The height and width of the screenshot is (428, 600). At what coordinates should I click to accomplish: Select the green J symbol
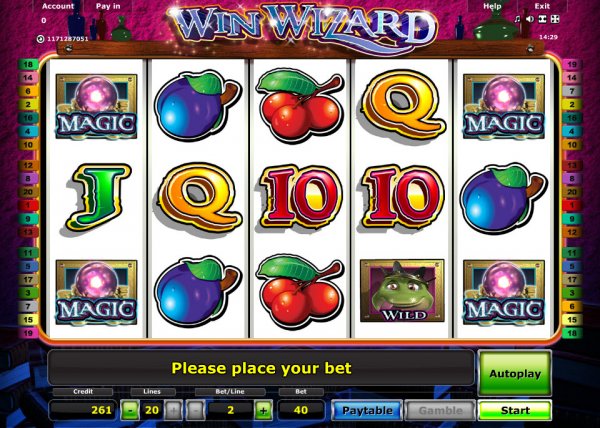tap(98, 197)
